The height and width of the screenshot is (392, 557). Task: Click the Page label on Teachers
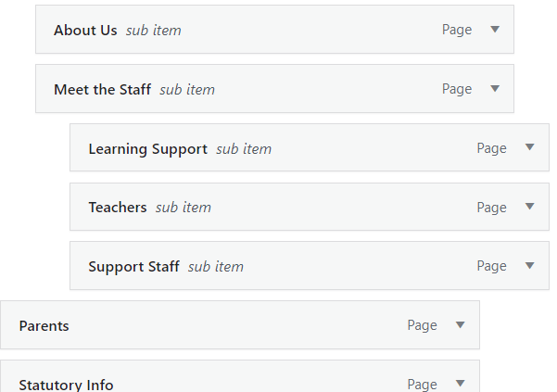click(x=492, y=208)
